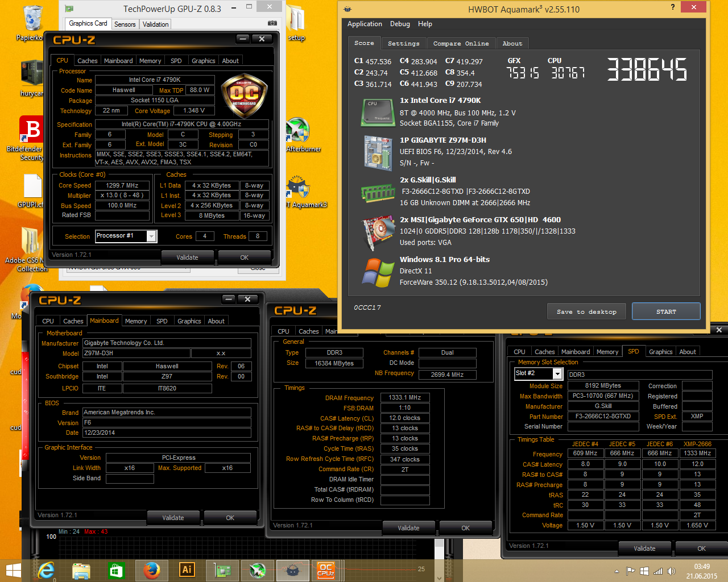728x582 pixels.
Task: Click the GPU-Z screenshot camera icon
Action: point(272,23)
